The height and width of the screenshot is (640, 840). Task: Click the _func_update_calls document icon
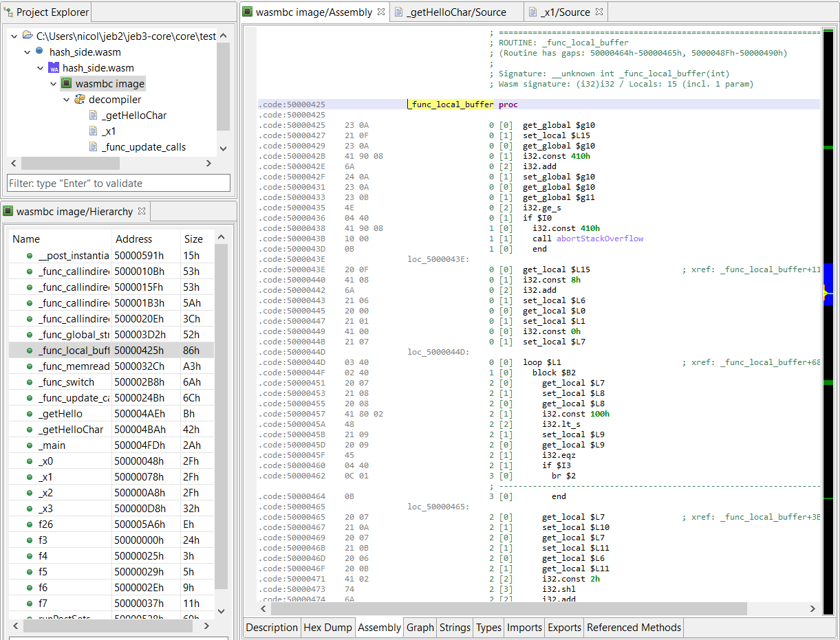click(x=93, y=146)
